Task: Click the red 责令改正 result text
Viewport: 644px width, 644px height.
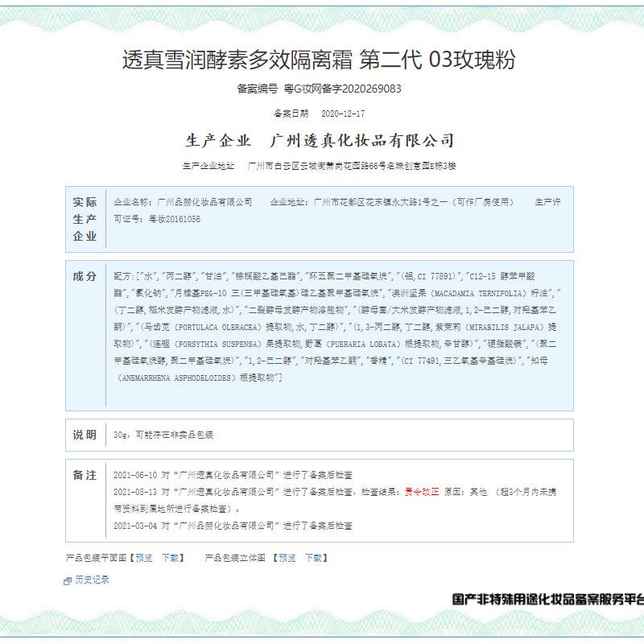Action: coord(421,492)
